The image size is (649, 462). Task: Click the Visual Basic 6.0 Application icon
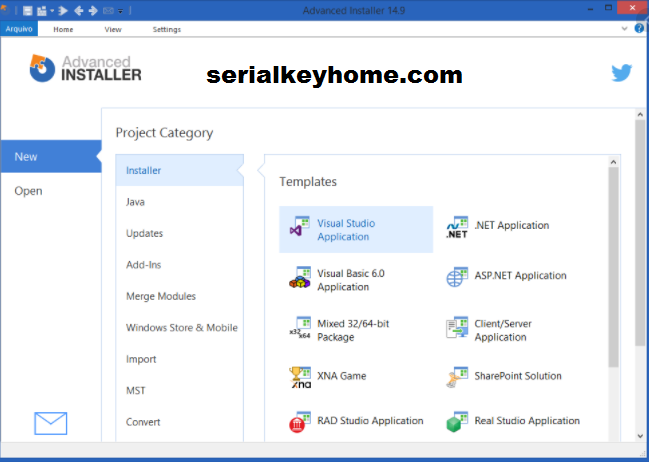pyautogui.click(x=300, y=277)
